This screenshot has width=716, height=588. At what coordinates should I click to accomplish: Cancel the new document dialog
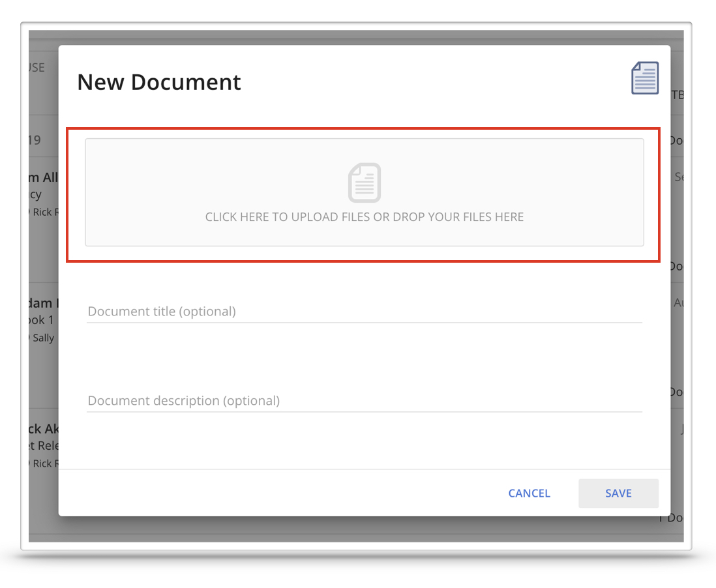(x=530, y=493)
